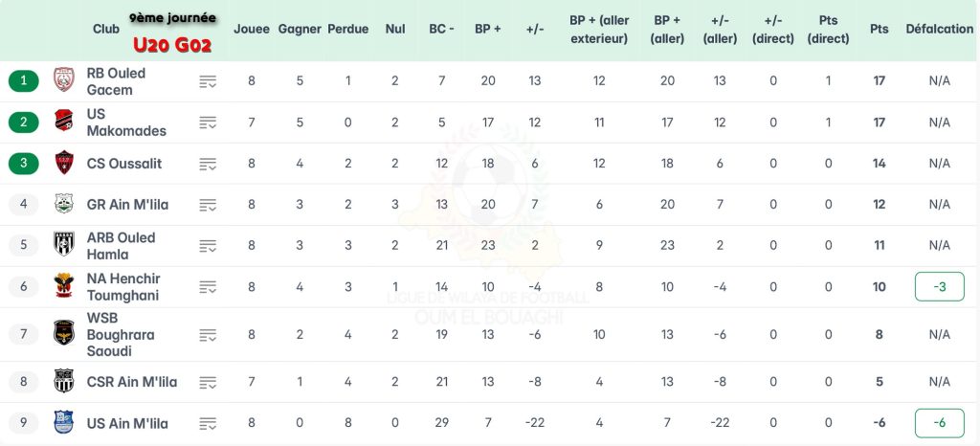Open the NA Henchir Toumghani club name
The image size is (980, 446).
(x=123, y=286)
